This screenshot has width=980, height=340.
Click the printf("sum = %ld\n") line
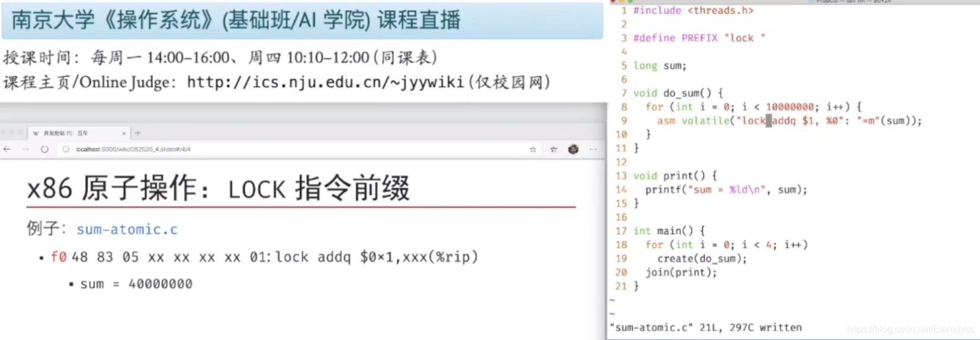pyautogui.click(x=726, y=190)
